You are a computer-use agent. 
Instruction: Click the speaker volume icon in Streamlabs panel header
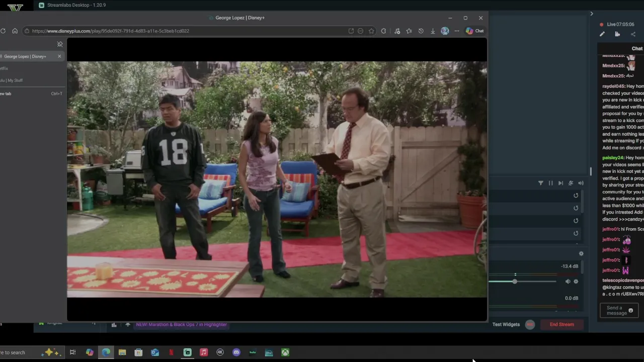(581, 183)
